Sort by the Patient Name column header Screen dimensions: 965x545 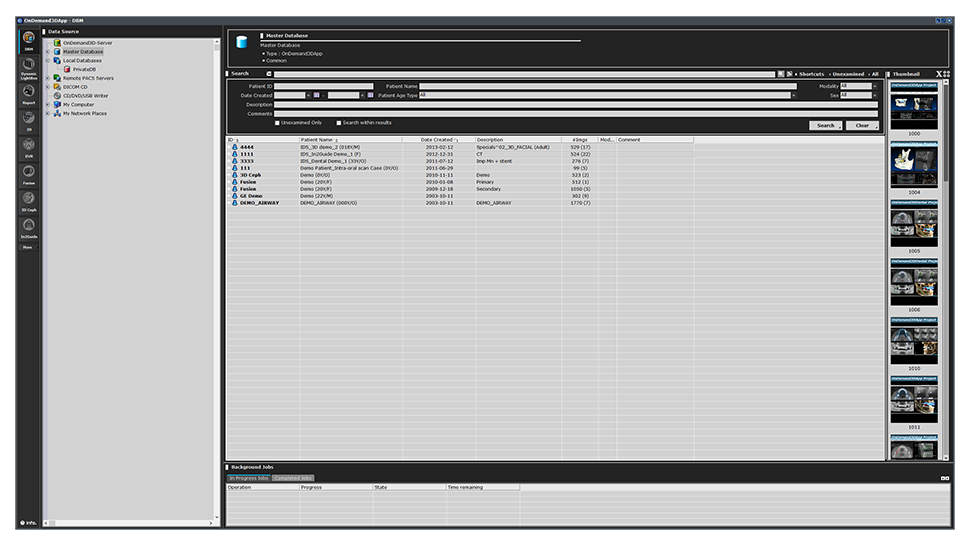(351, 140)
